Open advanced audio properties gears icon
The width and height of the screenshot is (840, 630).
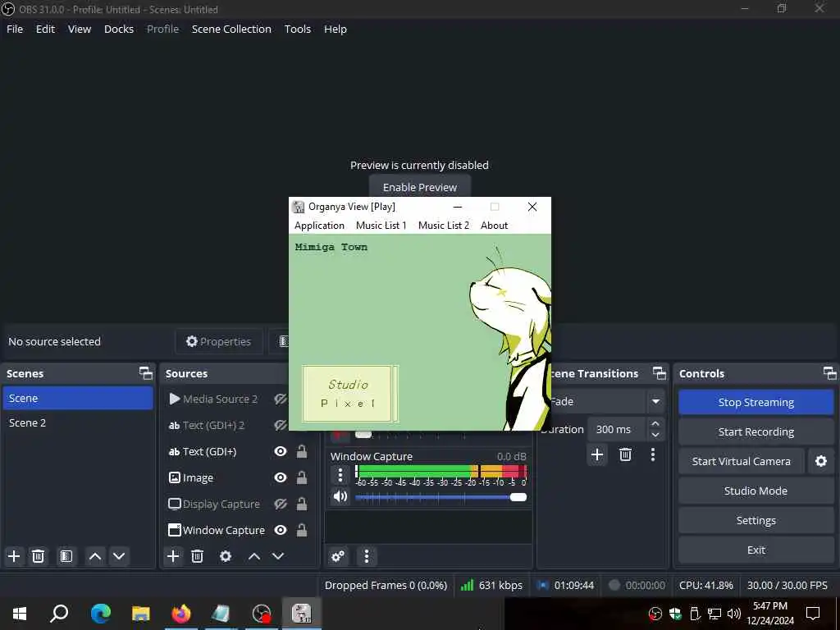click(x=338, y=556)
